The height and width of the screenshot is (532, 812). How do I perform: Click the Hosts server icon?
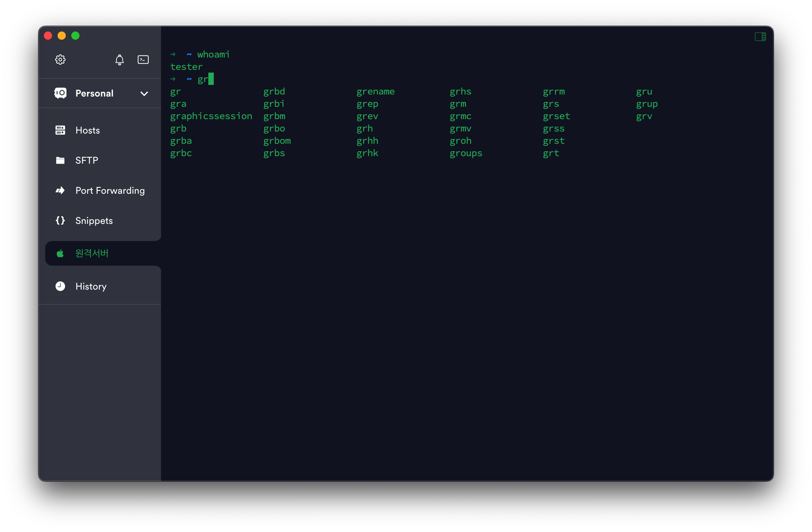pyautogui.click(x=60, y=130)
